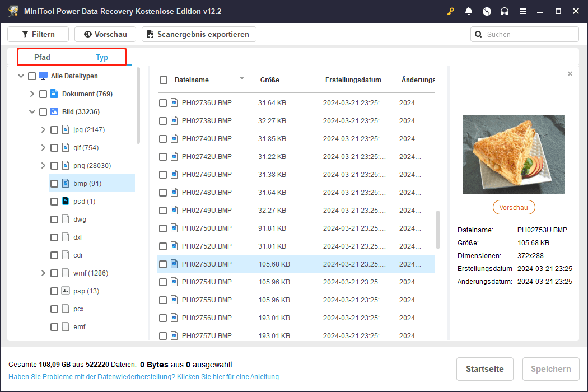Viewport: 588px width, 392px height.
Task: Click the dwg file type icon
Action: click(66, 220)
